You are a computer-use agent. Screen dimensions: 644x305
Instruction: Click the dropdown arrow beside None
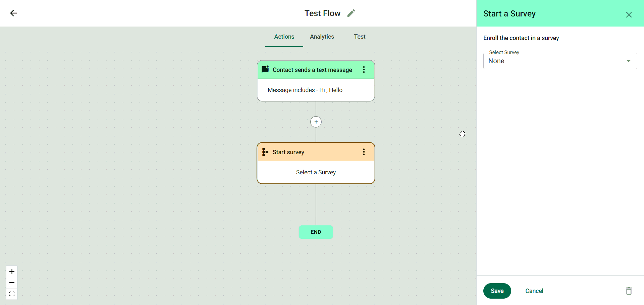click(x=628, y=61)
